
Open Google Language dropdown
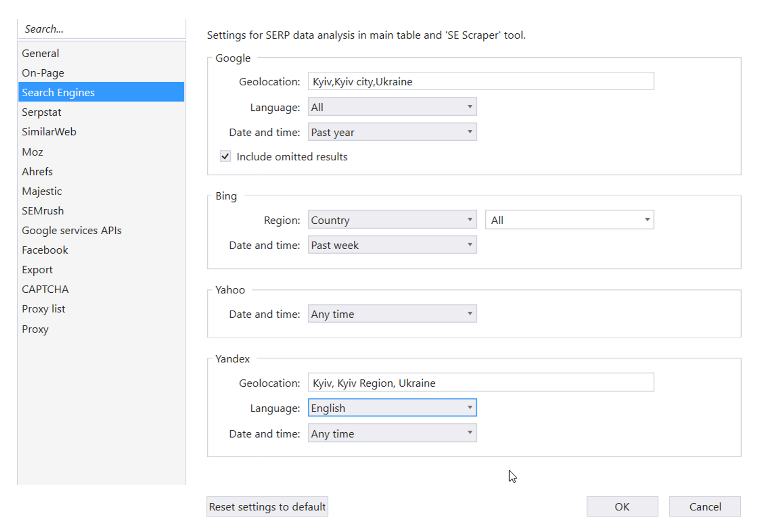point(392,107)
